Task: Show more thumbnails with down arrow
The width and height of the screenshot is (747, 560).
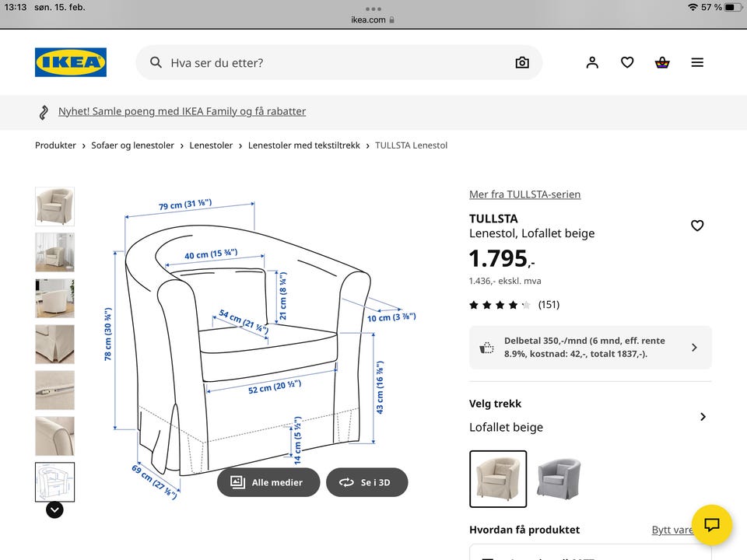Action: (x=54, y=510)
